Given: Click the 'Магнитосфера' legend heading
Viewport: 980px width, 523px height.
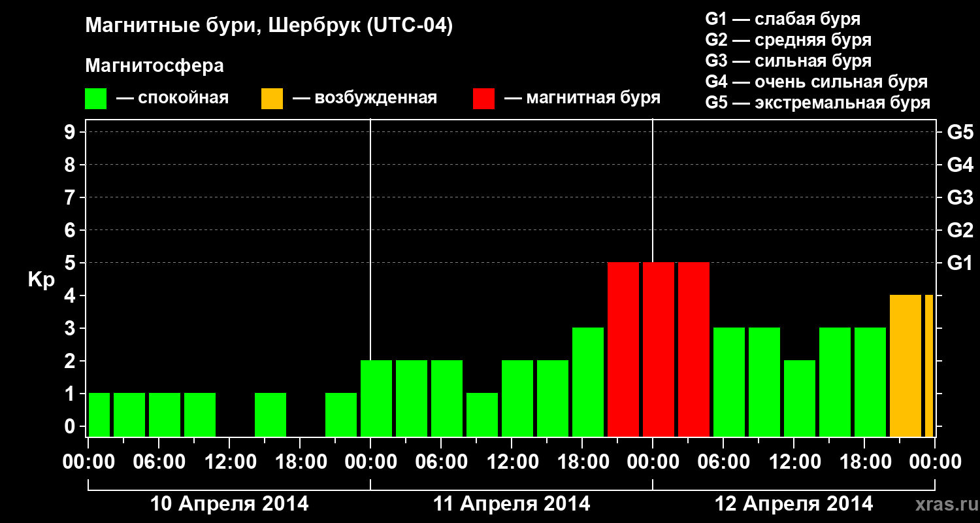Looking at the screenshot, I should click(155, 66).
